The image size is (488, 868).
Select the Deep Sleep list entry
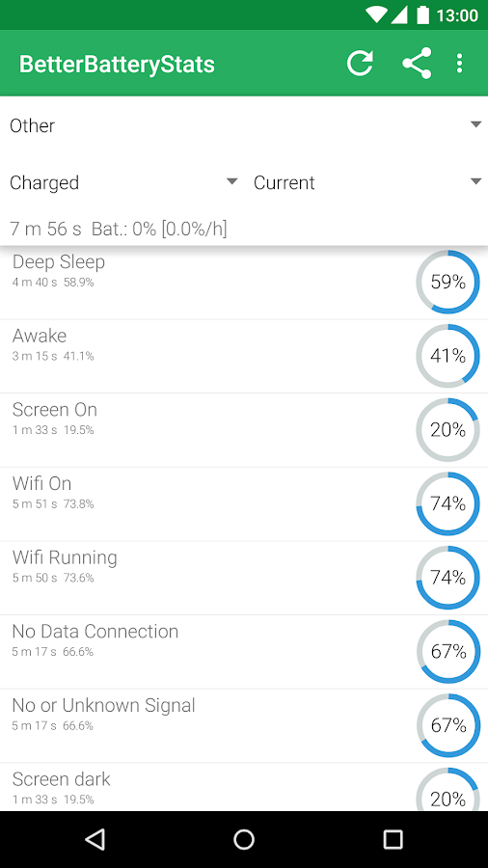pos(244,283)
